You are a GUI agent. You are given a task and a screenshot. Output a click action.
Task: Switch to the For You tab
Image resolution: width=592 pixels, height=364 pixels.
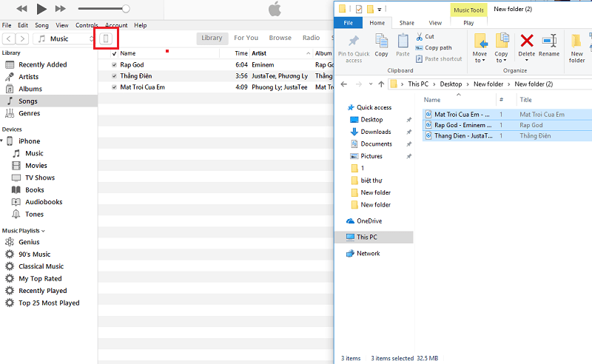246,38
